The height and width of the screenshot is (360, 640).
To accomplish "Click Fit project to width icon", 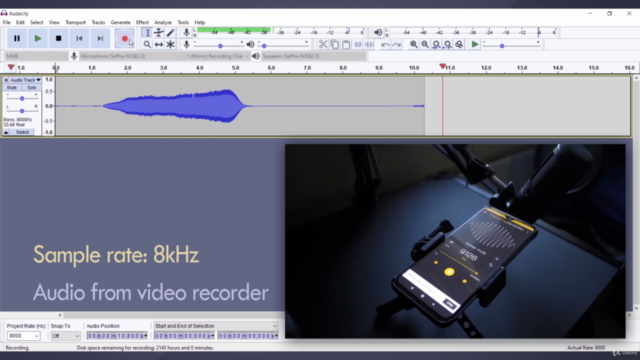I will coord(448,44).
